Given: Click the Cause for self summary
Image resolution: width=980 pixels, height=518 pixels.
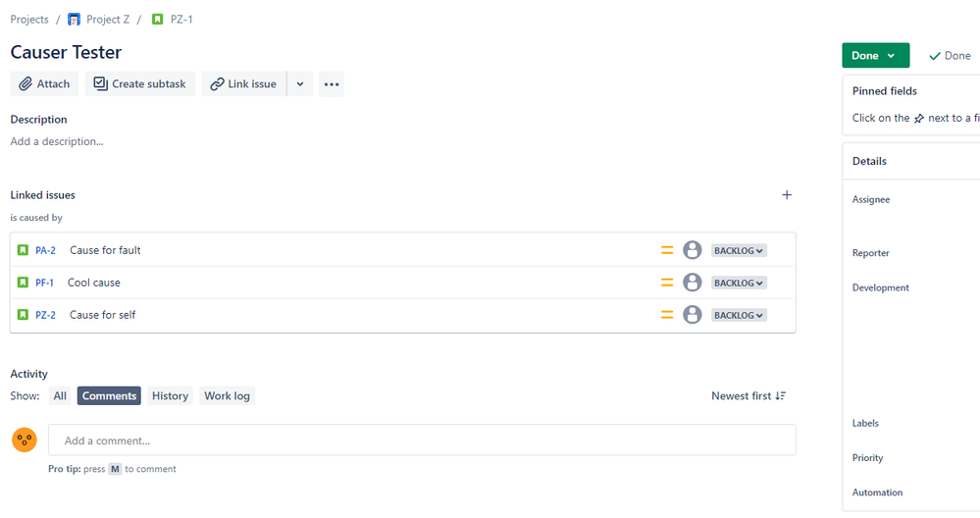Looking at the screenshot, I should [x=102, y=315].
